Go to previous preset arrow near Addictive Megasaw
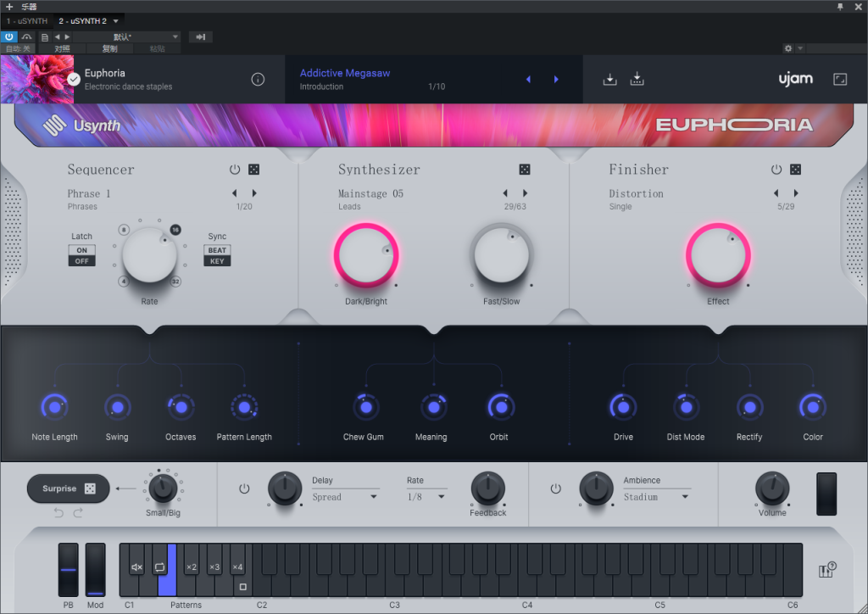This screenshot has width=868, height=614. (529, 79)
